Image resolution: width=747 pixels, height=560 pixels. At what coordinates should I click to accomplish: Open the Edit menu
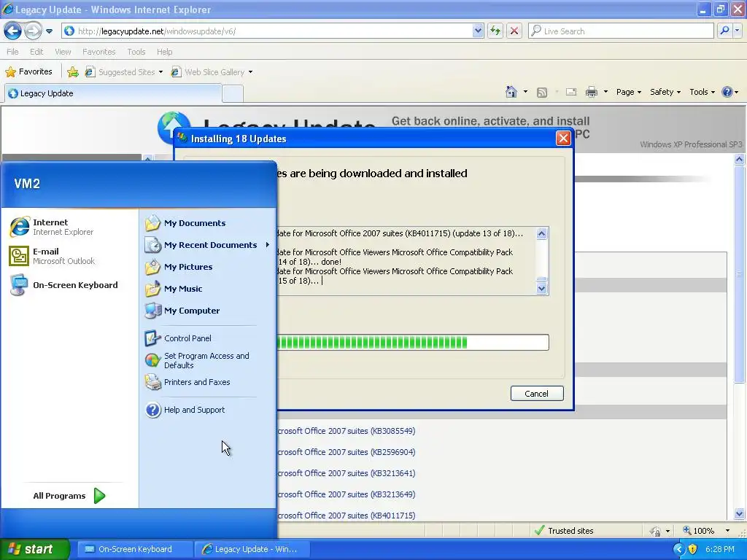[36, 52]
